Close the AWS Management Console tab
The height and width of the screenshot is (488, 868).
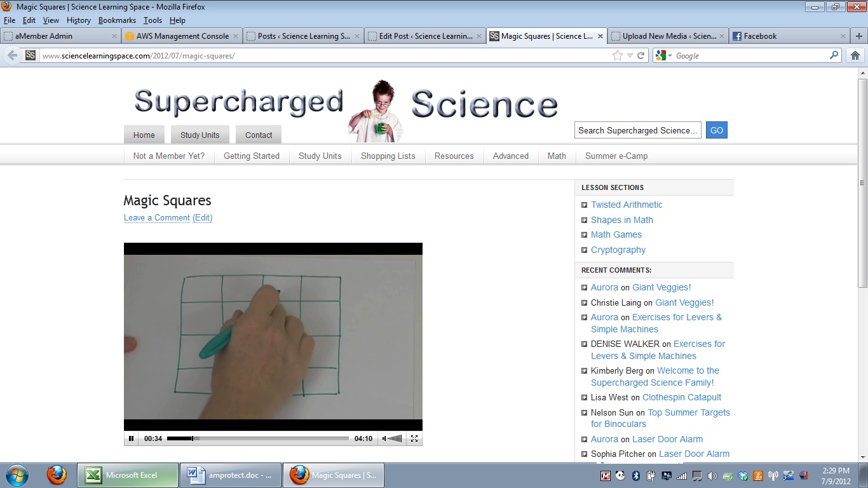point(236,36)
